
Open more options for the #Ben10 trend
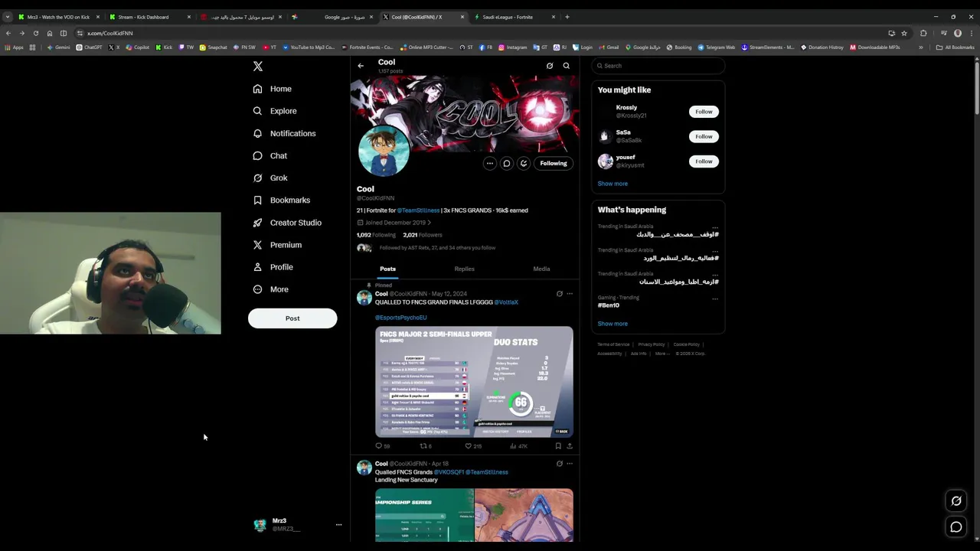pyautogui.click(x=715, y=298)
